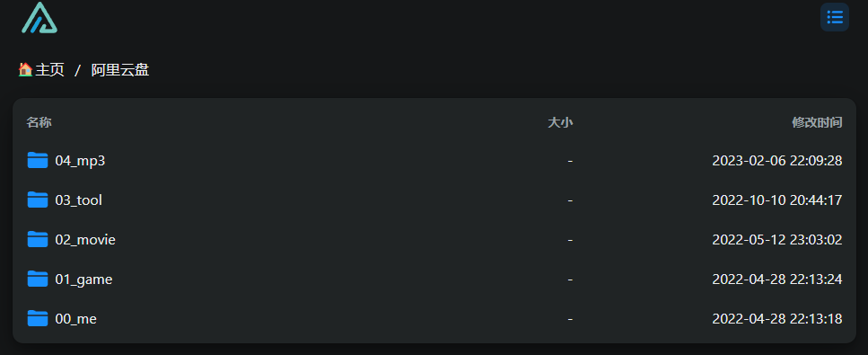Click the 00_me folder icon
Screen dimensions: 868x355
click(x=38, y=318)
